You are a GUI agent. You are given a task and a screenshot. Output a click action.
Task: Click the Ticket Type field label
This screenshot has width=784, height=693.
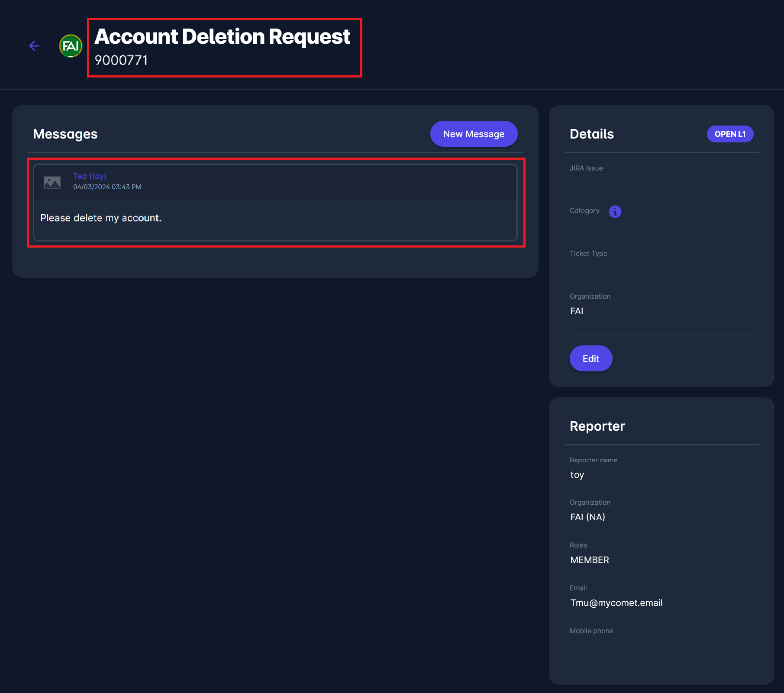(588, 254)
